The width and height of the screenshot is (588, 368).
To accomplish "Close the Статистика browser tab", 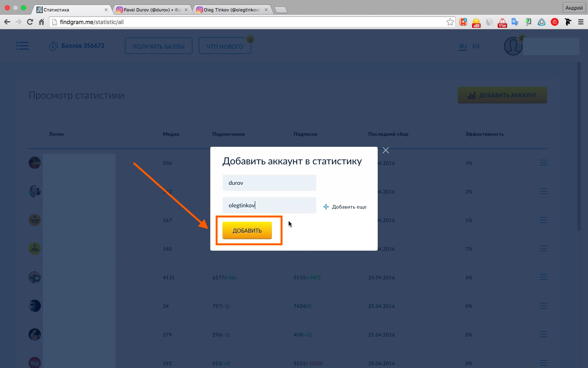I will [x=106, y=10].
